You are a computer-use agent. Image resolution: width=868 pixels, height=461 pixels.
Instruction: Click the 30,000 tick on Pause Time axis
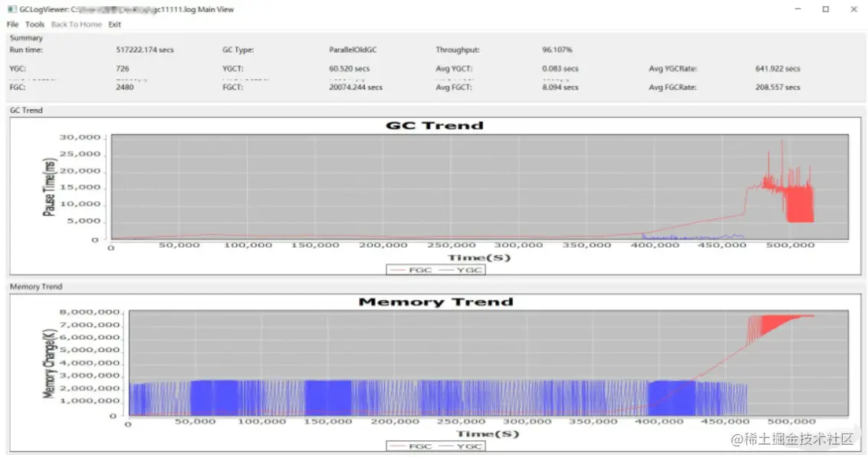point(81,137)
